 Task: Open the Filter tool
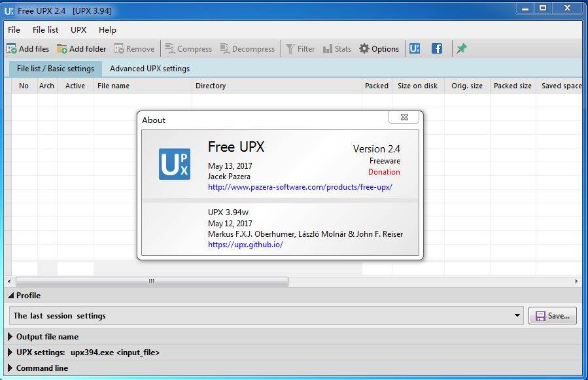click(300, 49)
